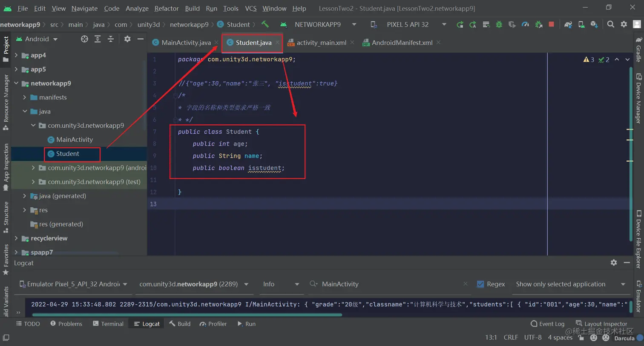Open the Terminal tool window button
The image size is (644, 346).
tap(108, 323)
